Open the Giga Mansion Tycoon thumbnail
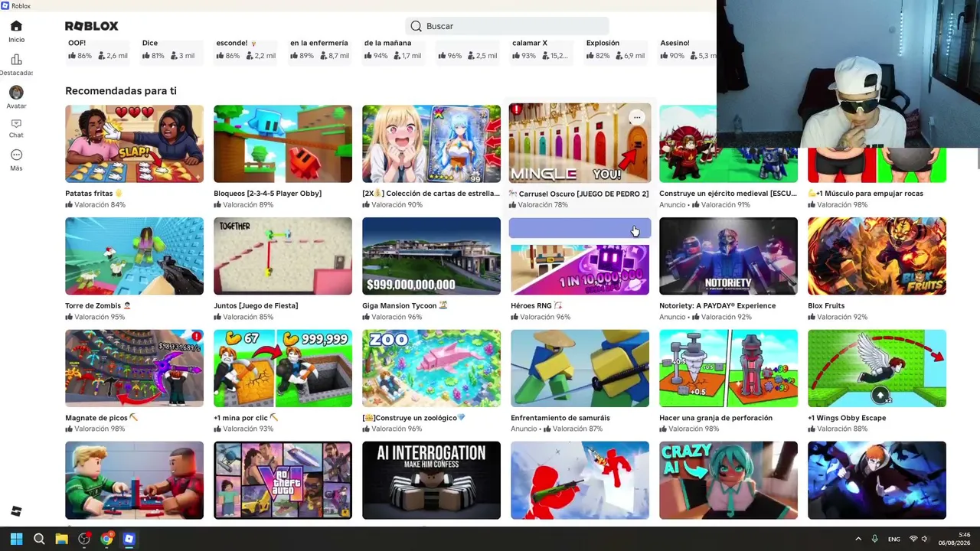This screenshot has height=551, width=980. [x=431, y=256]
